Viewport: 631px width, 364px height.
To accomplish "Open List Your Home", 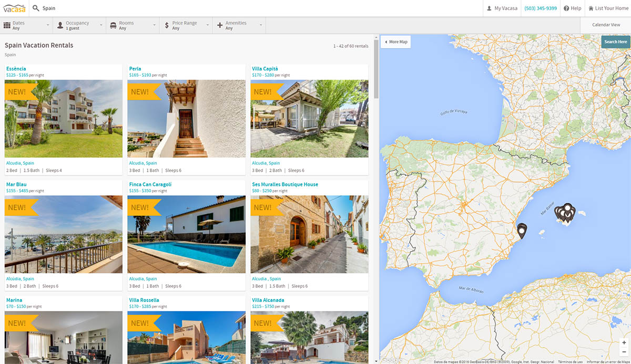I will click(608, 8).
